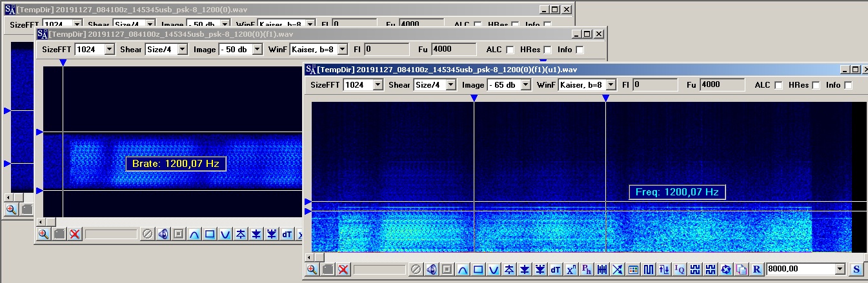Image resolution: width=868 pixels, height=283 pixels.
Task: Click the dT icon in front window toolbar
Action: coord(556,269)
